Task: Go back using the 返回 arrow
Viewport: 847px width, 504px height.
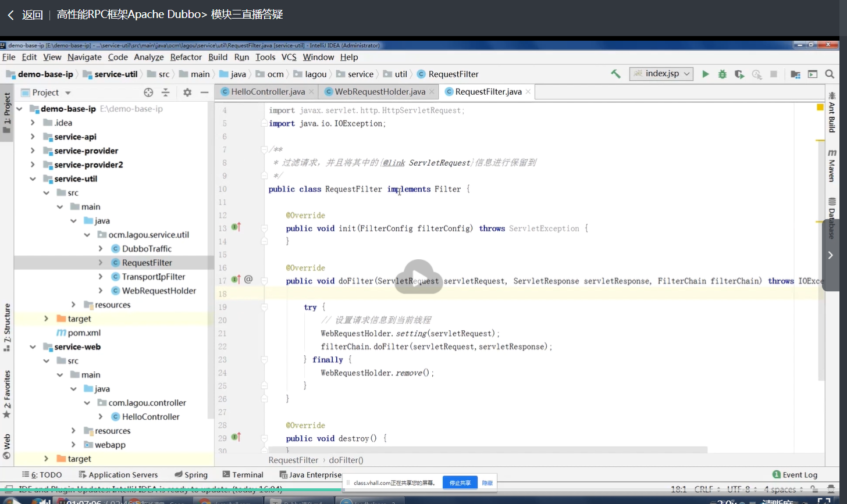Action: point(25,15)
